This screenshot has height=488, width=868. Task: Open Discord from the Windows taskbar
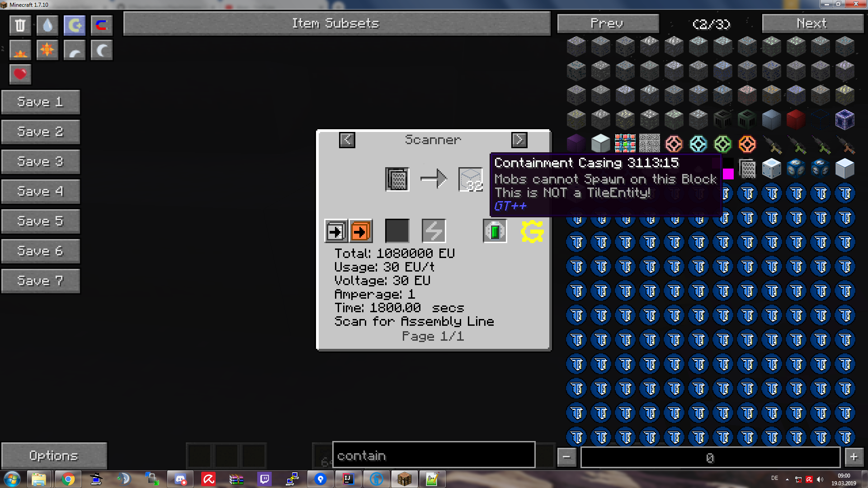click(x=180, y=479)
